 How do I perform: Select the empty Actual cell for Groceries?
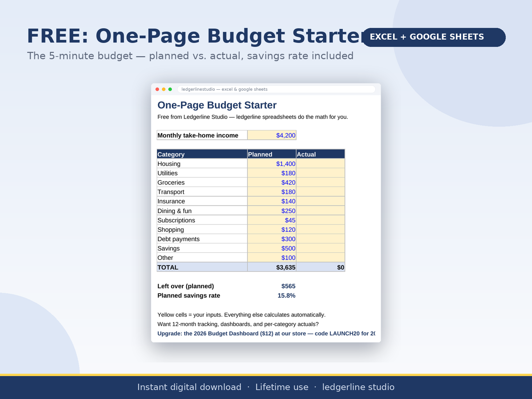pyautogui.click(x=321, y=182)
